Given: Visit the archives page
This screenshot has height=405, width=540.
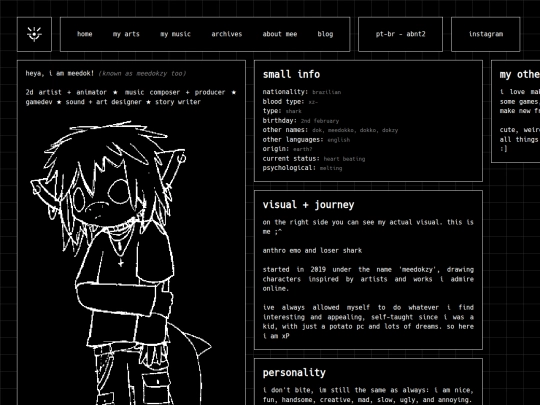Looking at the screenshot, I should (227, 34).
